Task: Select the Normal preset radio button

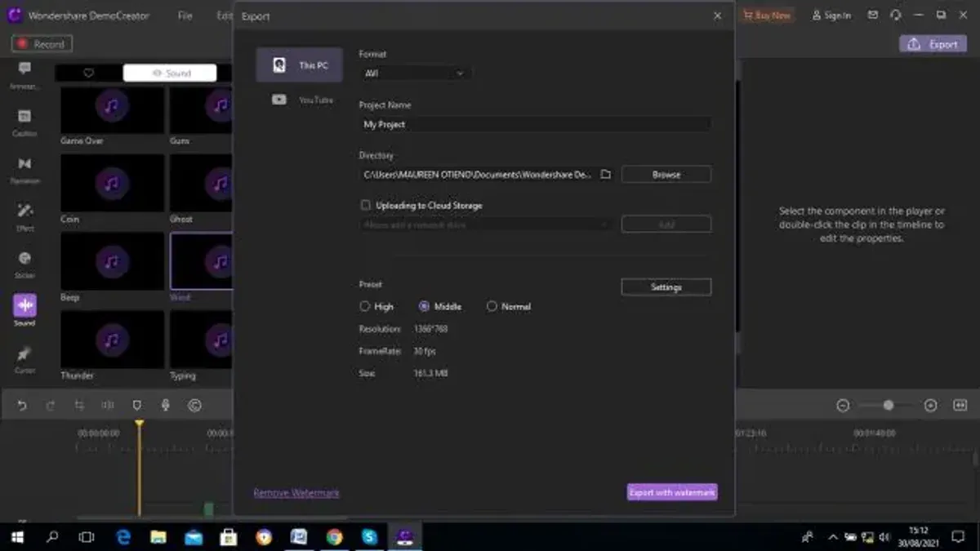Action: [x=491, y=306]
